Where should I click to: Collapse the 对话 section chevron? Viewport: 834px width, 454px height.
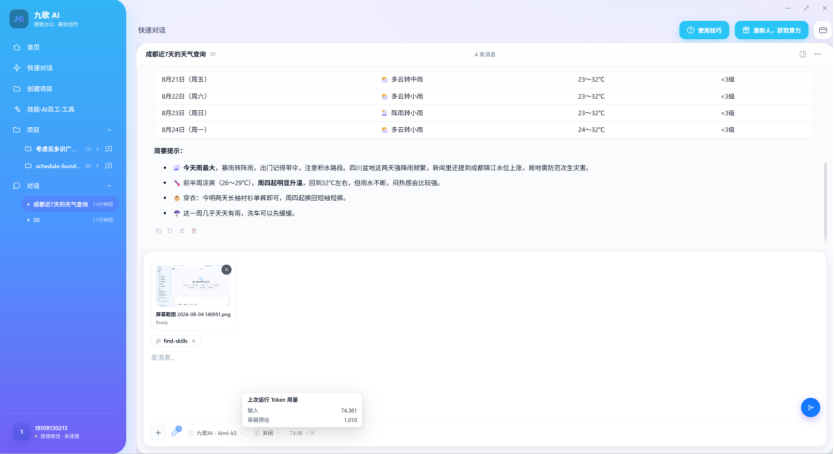pyautogui.click(x=109, y=186)
